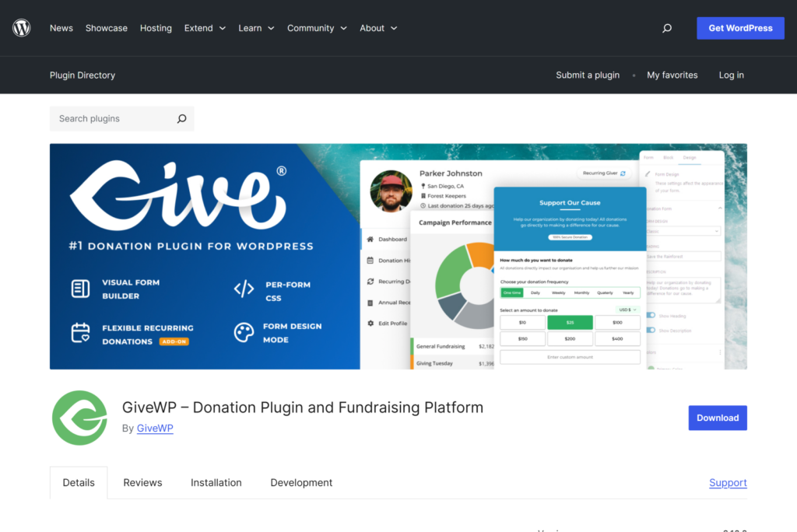Click the recurring donations calendar icon

80,334
